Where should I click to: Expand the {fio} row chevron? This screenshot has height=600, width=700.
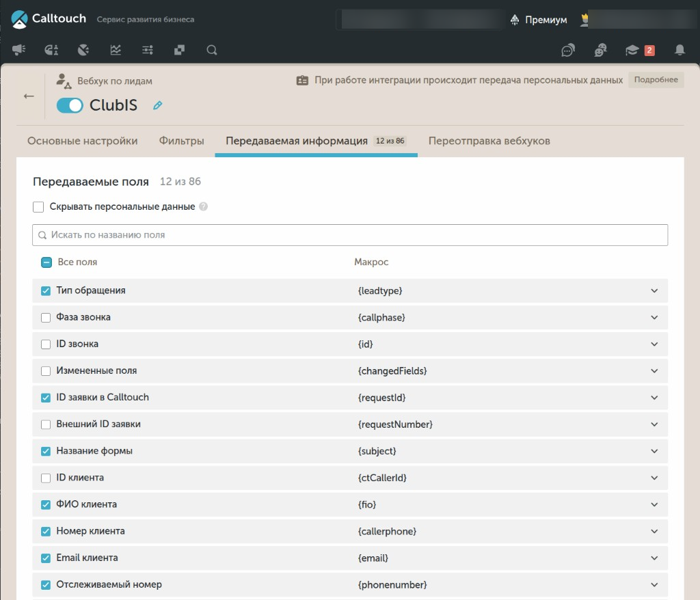[x=654, y=504]
